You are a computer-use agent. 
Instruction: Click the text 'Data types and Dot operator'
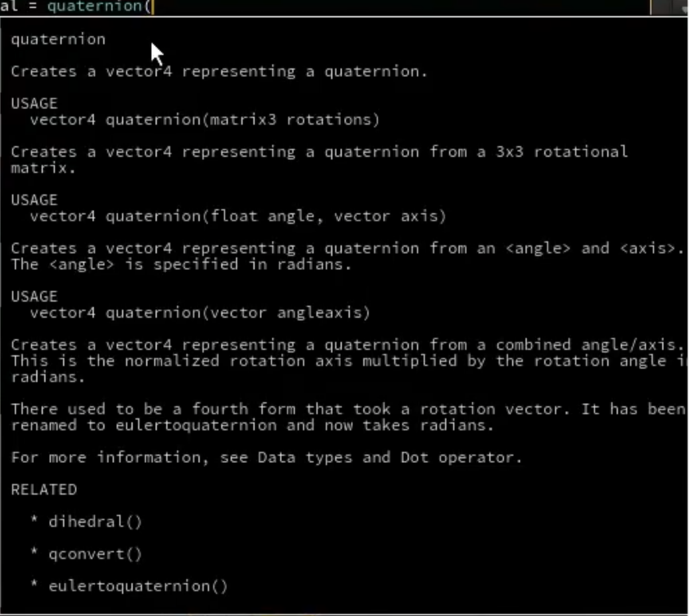[386, 457]
